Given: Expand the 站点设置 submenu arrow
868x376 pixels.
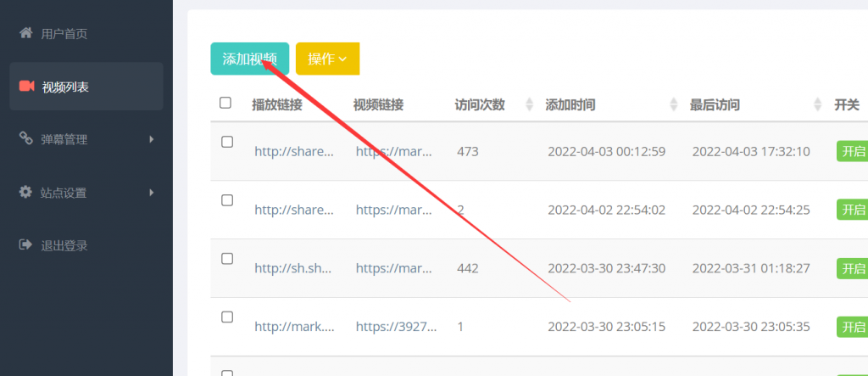Looking at the screenshot, I should point(152,193).
